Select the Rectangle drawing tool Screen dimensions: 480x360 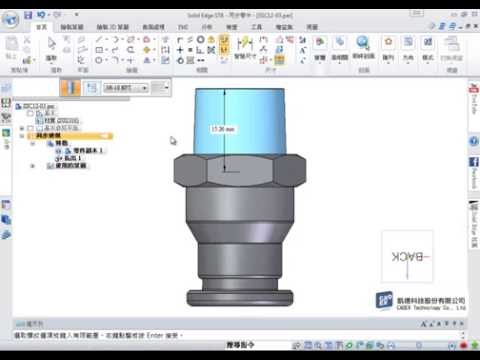point(99,50)
